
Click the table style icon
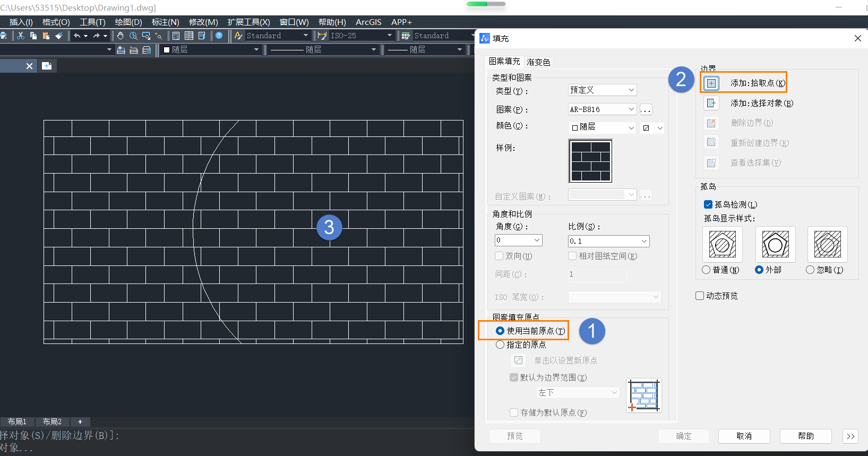click(x=406, y=36)
